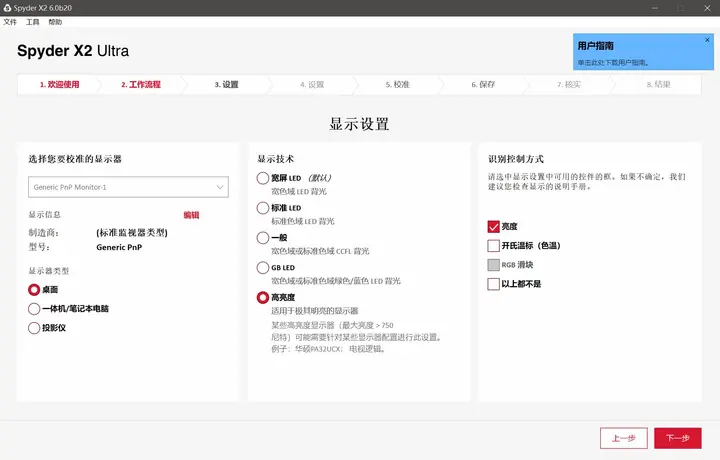The image size is (720, 460).
Task: Click the Spyder app icon in title bar
Action: [7, 8]
